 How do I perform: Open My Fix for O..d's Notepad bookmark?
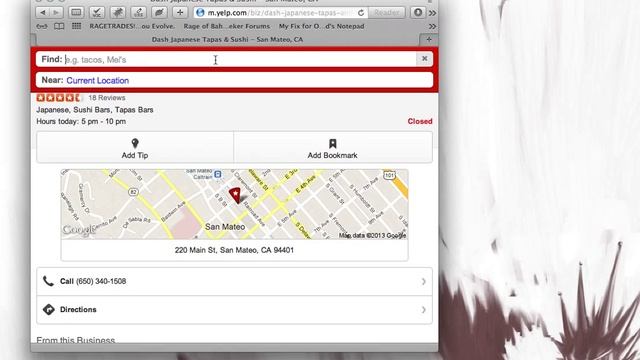tap(321, 26)
